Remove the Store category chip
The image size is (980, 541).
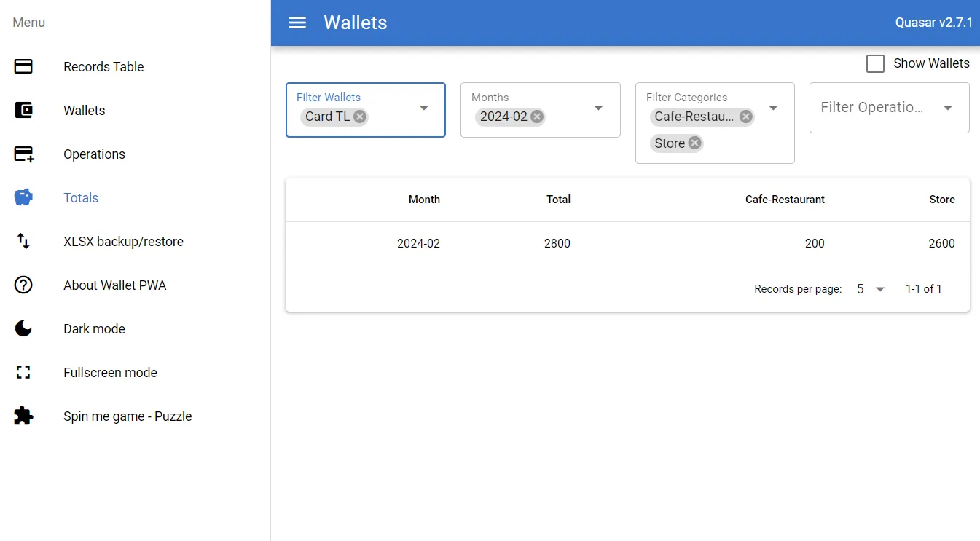click(x=695, y=143)
